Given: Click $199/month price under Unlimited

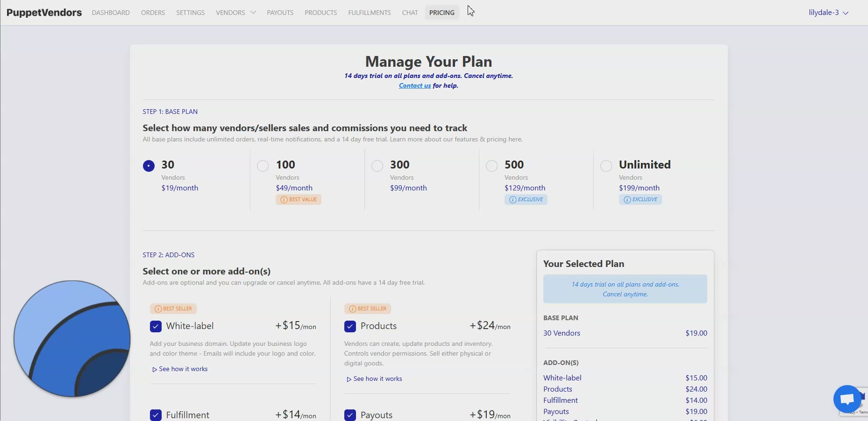Looking at the screenshot, I should (639, 188).
